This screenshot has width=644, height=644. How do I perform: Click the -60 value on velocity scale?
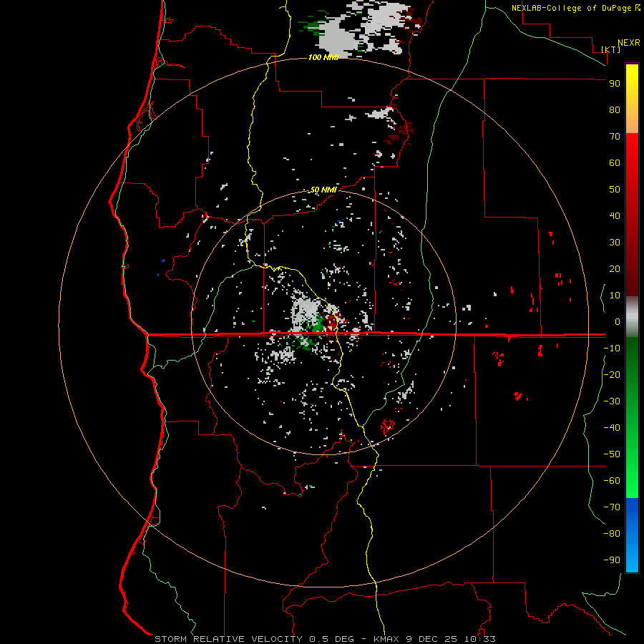(x=612, y=481)
